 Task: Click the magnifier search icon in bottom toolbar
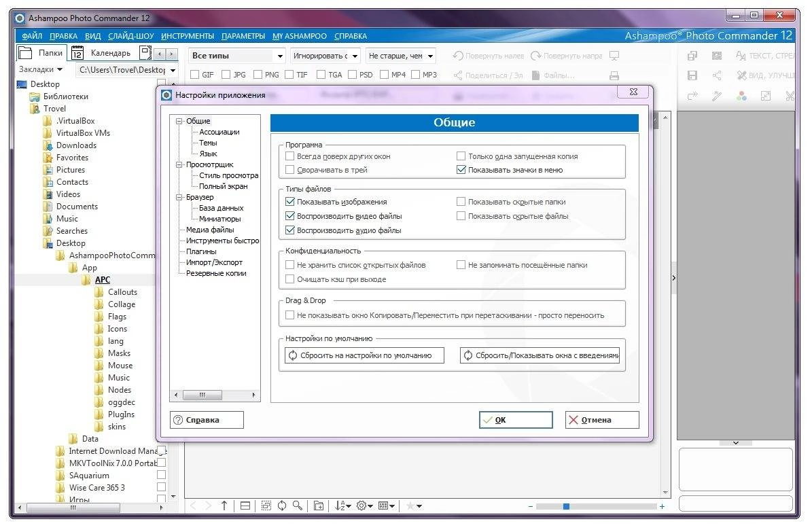(298, 506)
